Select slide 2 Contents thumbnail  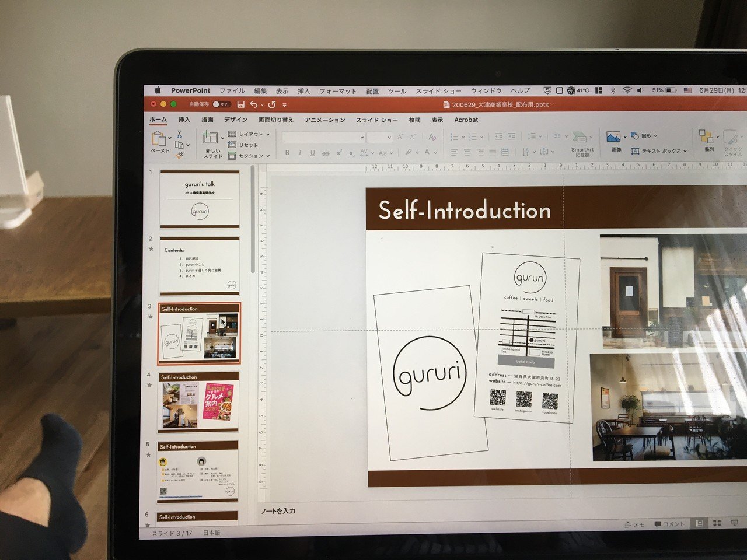[200, 266]
